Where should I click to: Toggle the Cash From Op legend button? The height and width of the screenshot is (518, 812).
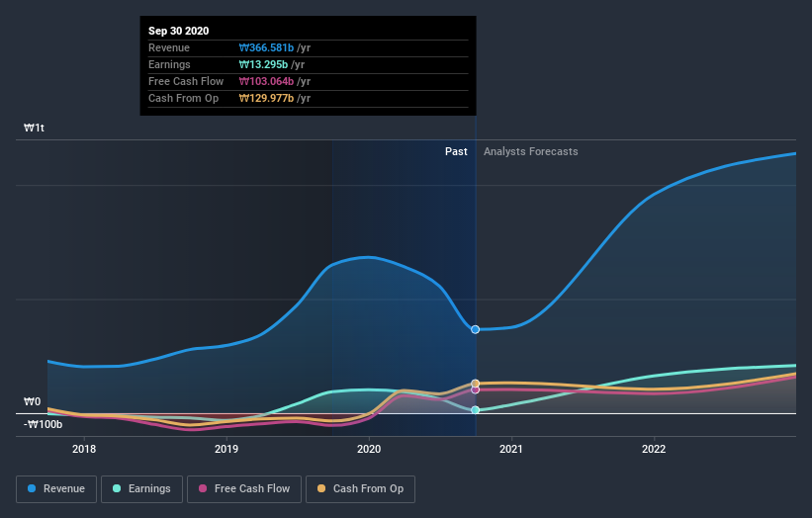(x=360, y=489)
